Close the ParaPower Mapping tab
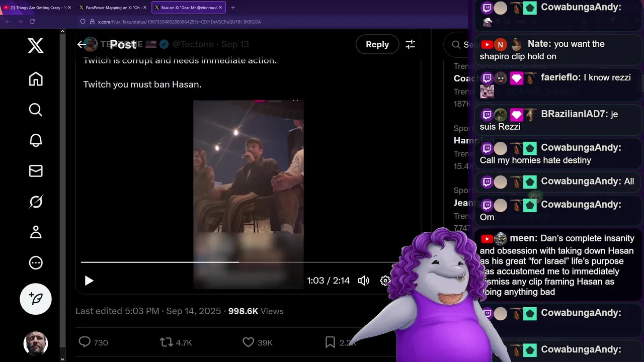The image size is (644, 362). 145,8
